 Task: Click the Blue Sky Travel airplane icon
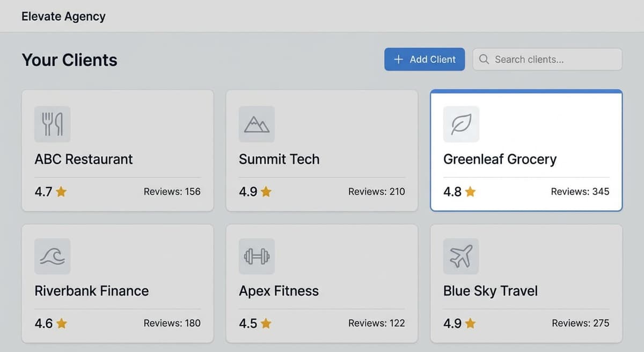click(x=460, y=256)
